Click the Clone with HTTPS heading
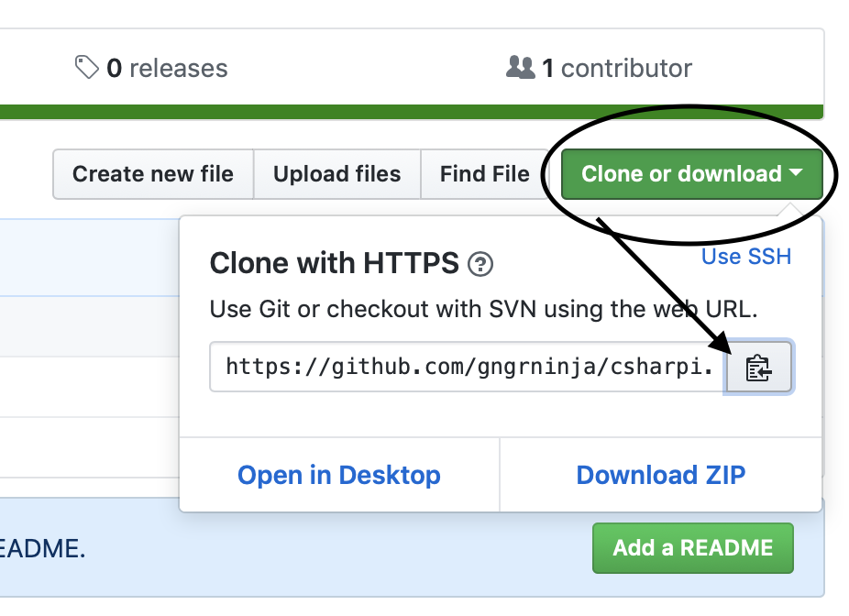The height and width of the screenshot is (616, 849). (334, 264)
